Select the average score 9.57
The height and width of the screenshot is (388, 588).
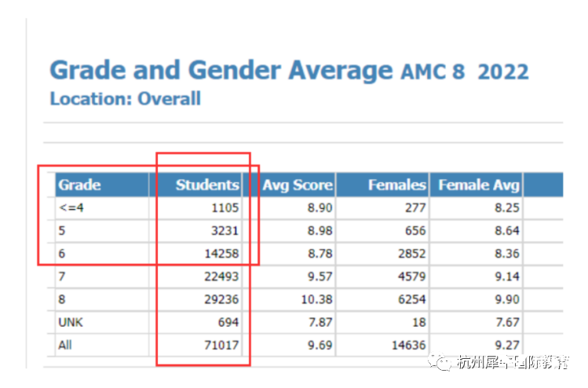(x=320, y=276)
